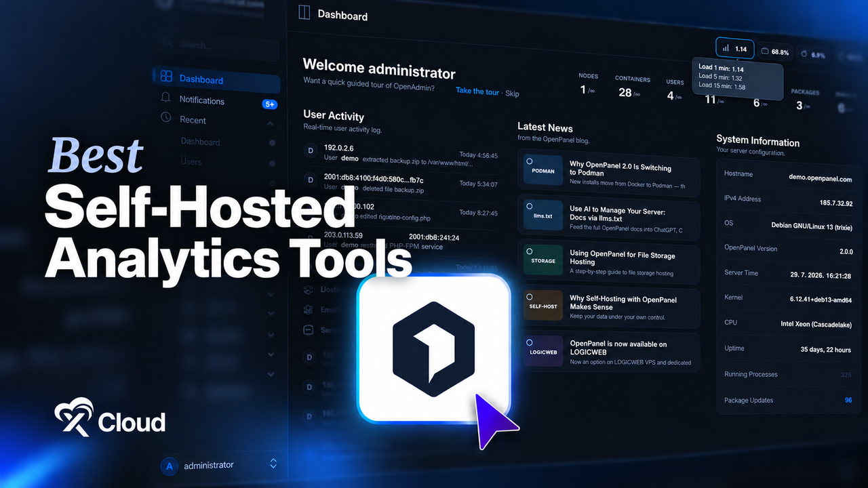Open the LOGICWEB news thumbnail
The image size is (868, 488).
[543, 351]
